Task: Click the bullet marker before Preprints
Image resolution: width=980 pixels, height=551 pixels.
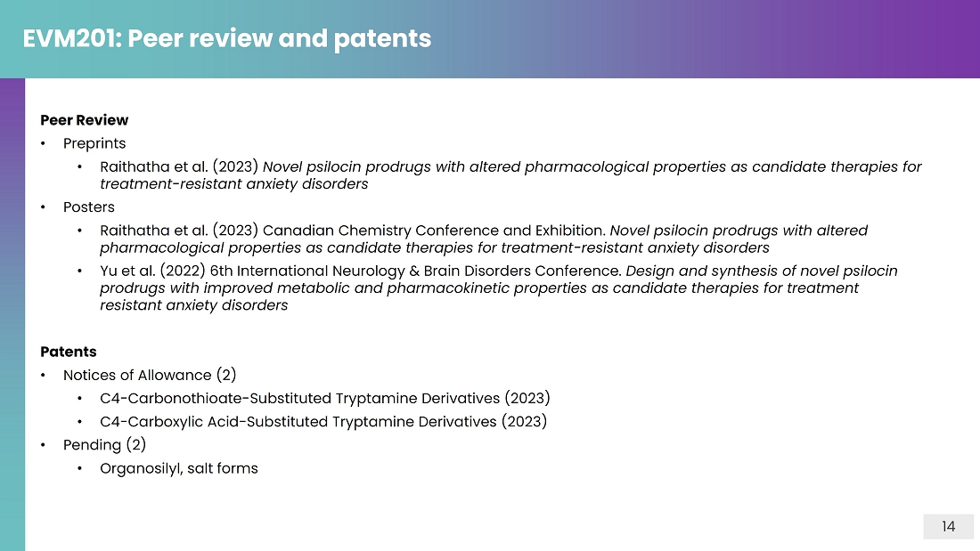Action: [43, 143]
